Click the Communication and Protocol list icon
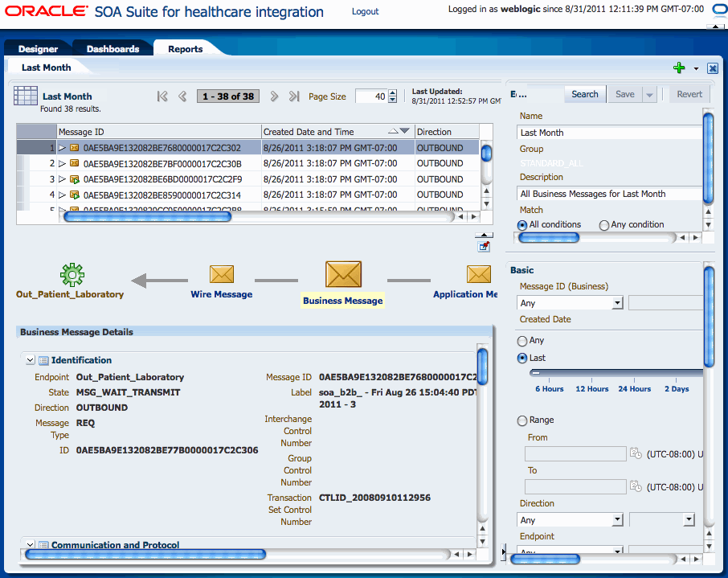 coord(43,545)
